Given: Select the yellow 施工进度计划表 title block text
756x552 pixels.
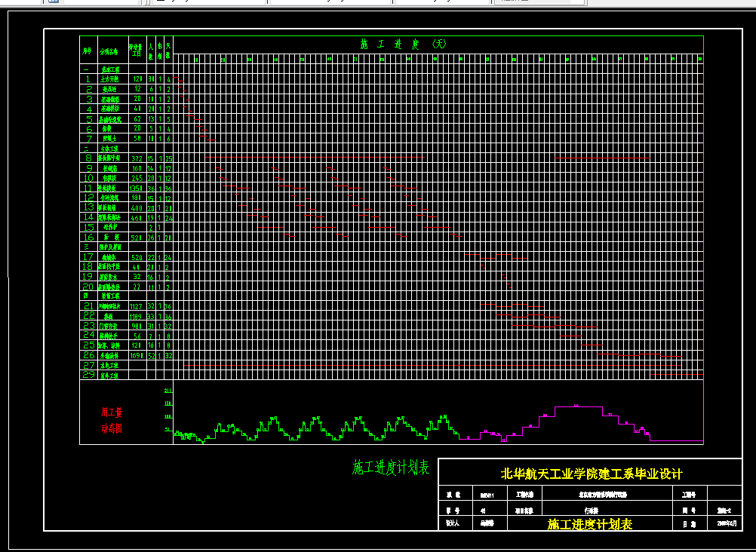Looking at the screenshot, I should point(590,525).
